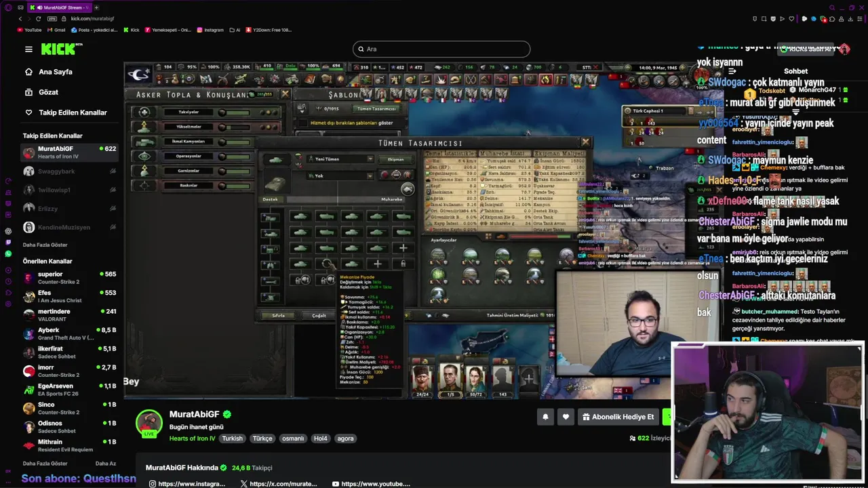The image size is (868, 488).
Task: Open KendineMuzisyen channel in sidebar
Action: (x=69, y=227)
